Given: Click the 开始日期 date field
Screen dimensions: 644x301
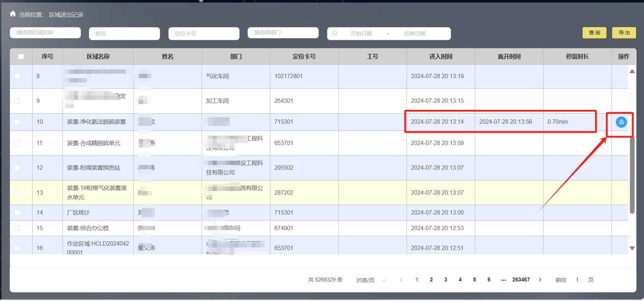Looking at the screenshot, I should (361, 33).
